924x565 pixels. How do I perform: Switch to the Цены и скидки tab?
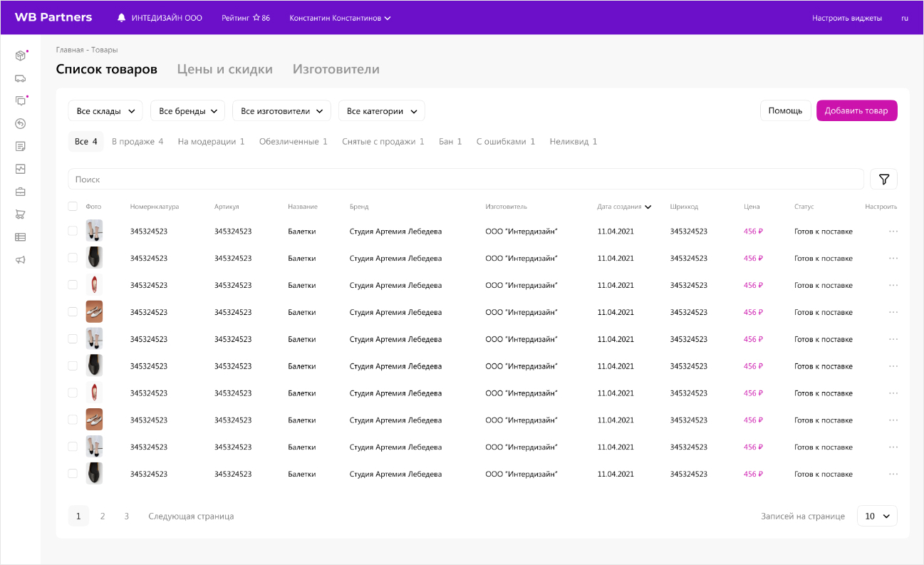(224, 69)
